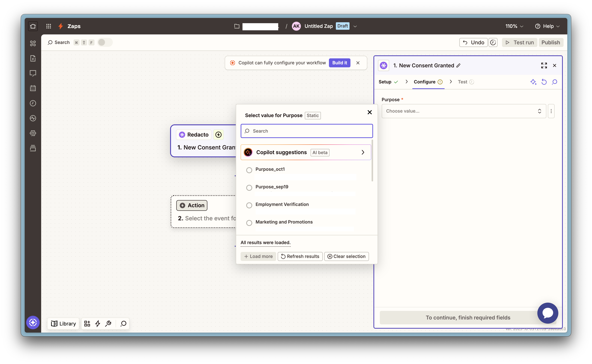Open the chat support bubble
Screen dimensions: 592x364
click(547, 313)
